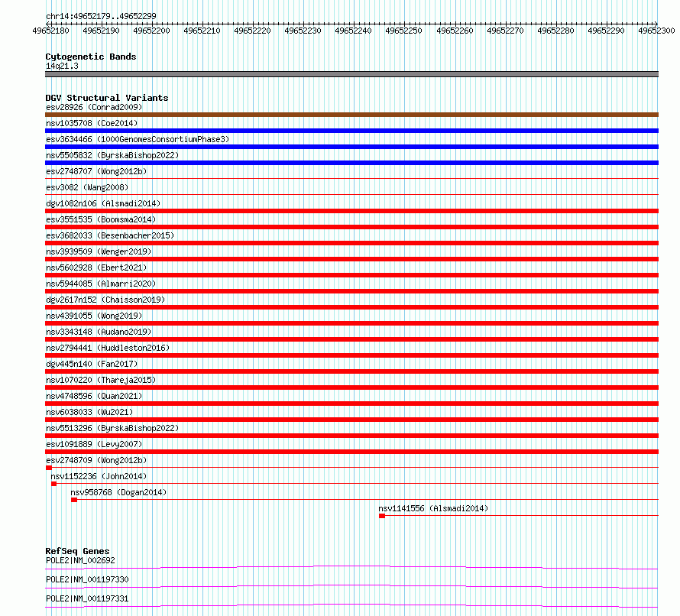Click red start block of esv2748709
The image size is (680, 616).
(49, 468)
